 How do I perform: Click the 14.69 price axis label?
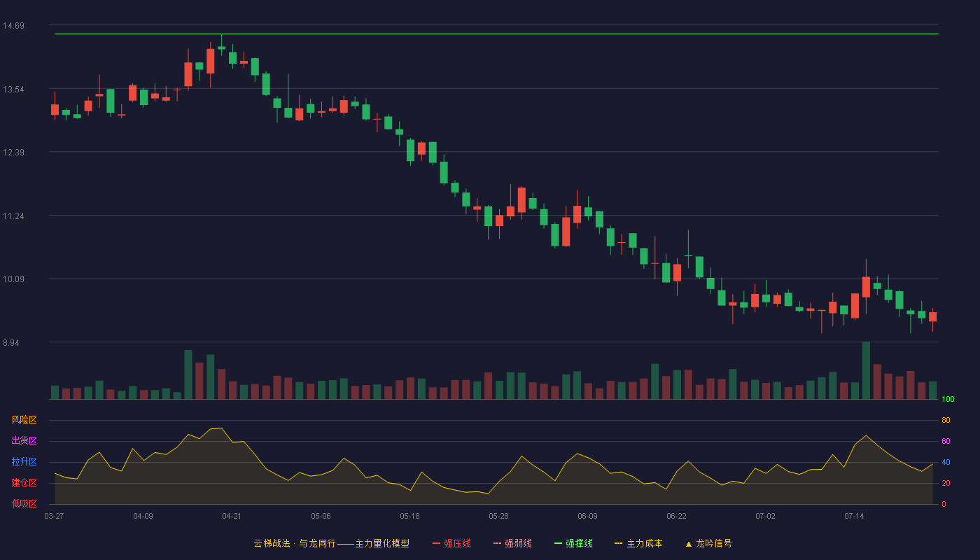click(13, 26)
